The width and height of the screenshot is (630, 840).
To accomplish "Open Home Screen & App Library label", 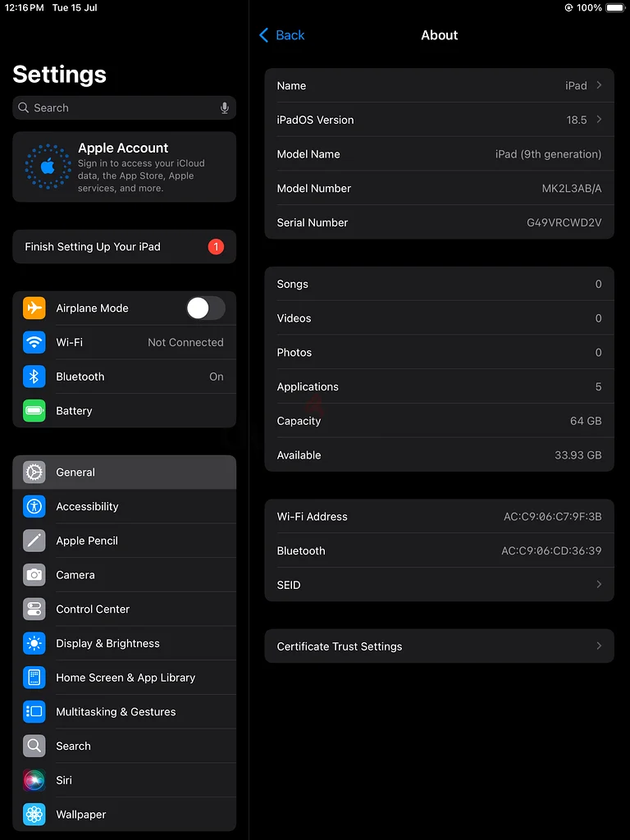I will 126,678.
